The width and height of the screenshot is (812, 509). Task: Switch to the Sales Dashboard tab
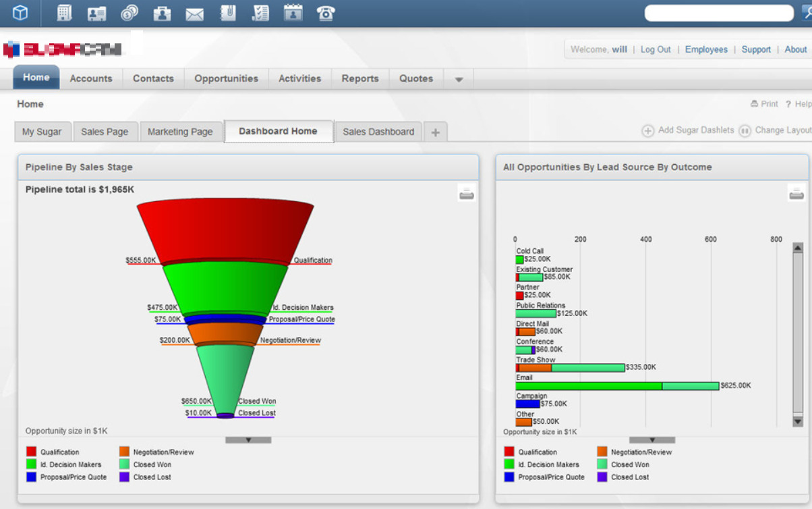coord(378,132)
